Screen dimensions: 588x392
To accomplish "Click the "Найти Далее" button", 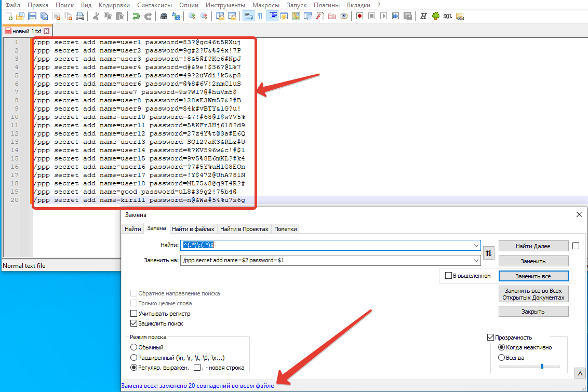I will click(x=533, y=246).
